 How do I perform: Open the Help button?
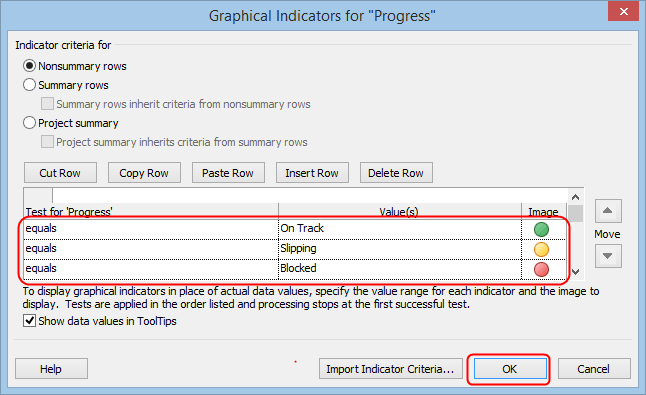51,369
